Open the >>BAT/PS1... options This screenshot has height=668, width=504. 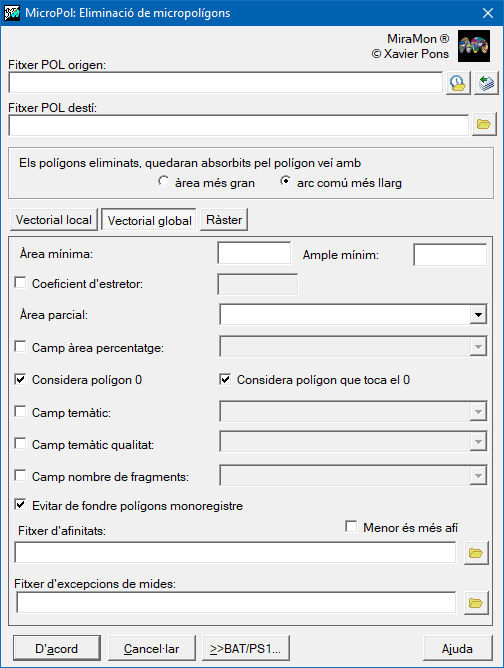pos(246,648)
